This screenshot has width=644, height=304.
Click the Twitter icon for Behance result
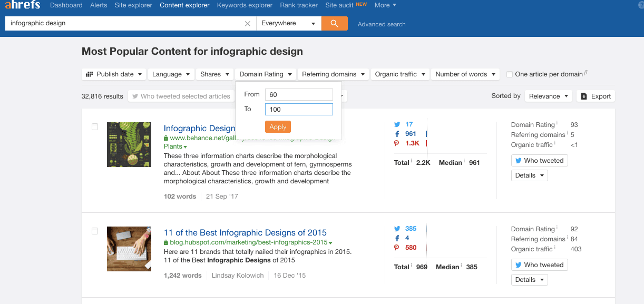(x=397, y=125)
